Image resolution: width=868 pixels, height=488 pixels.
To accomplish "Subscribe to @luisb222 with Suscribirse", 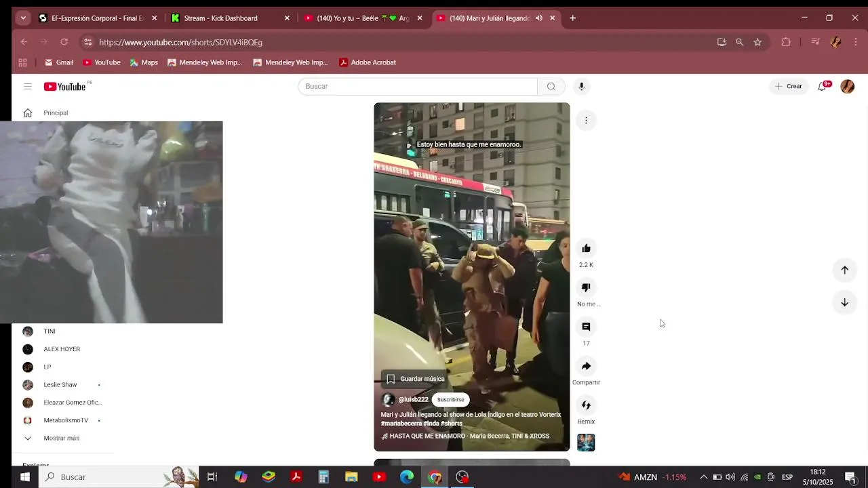I will (450, 400).
